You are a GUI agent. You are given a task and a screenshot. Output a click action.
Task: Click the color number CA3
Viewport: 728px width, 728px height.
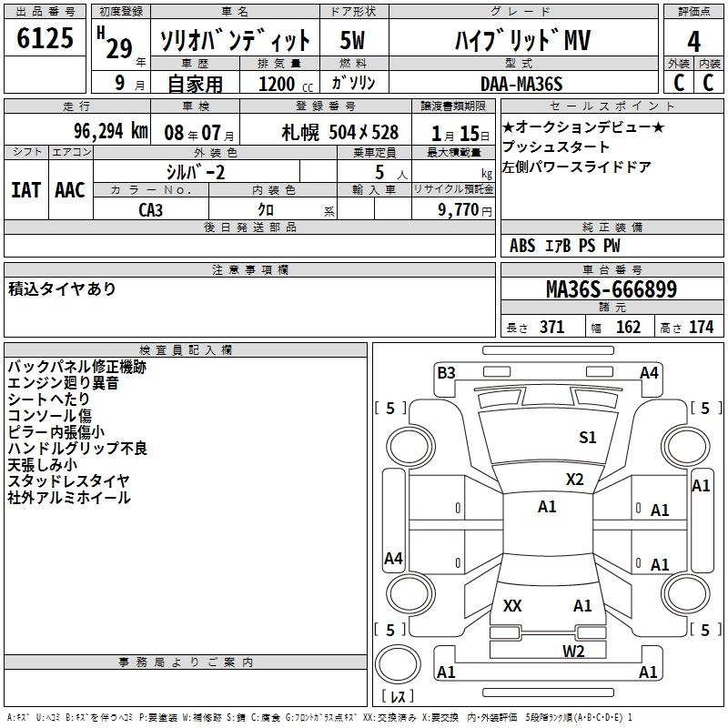(151, 208)
